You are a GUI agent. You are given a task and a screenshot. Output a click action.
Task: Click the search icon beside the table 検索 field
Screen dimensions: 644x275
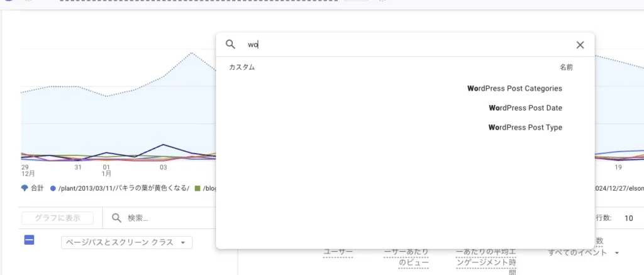tap(117, 218)
